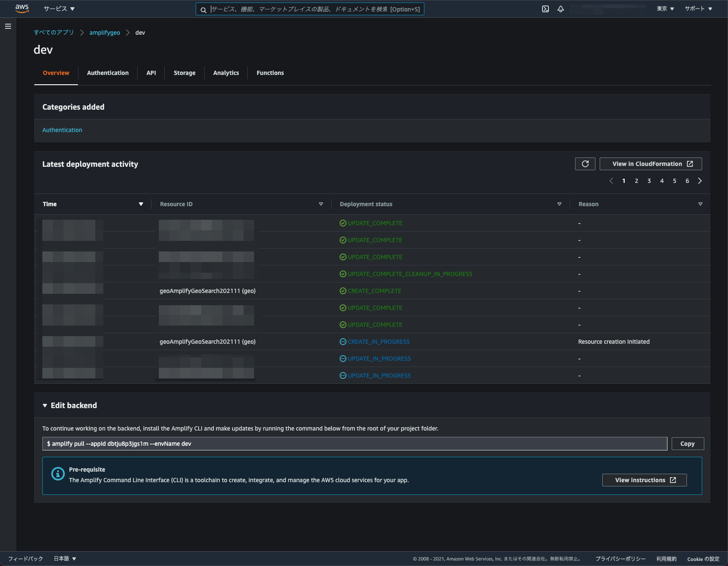Image resolution: width=728 pixels, height=566 pixels.
Task: Open the フィードバック feedback link
Action: [x=26, y=559]
